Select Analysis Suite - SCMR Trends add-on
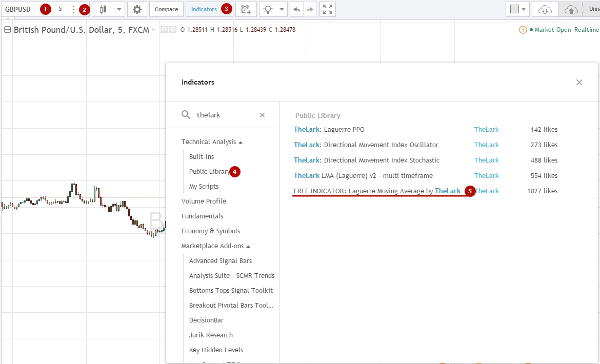The image size is (600, 364). [x=231, y=276]
